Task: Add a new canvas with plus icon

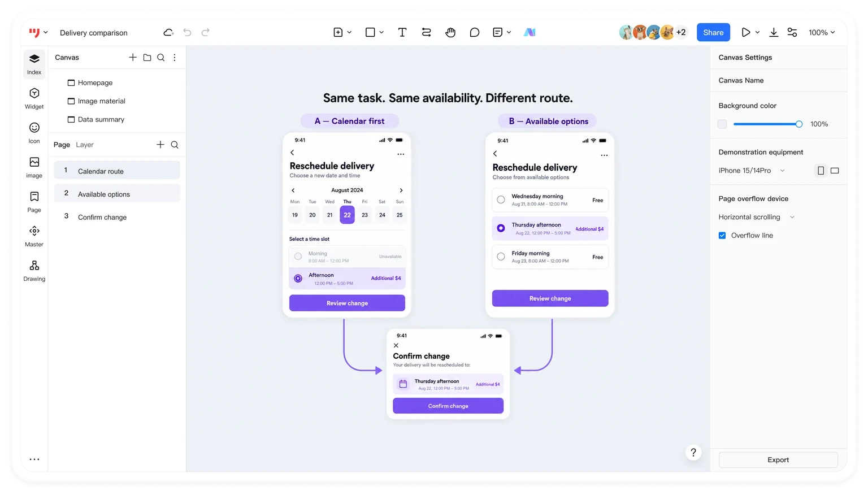Action: click(x=133, y=57)
